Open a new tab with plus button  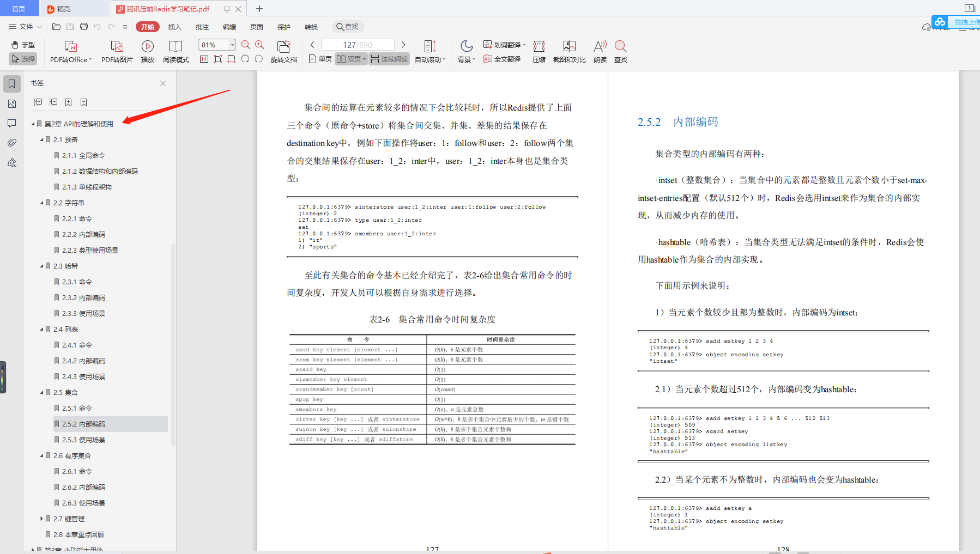pyautogui.click(x=259, y=9)
